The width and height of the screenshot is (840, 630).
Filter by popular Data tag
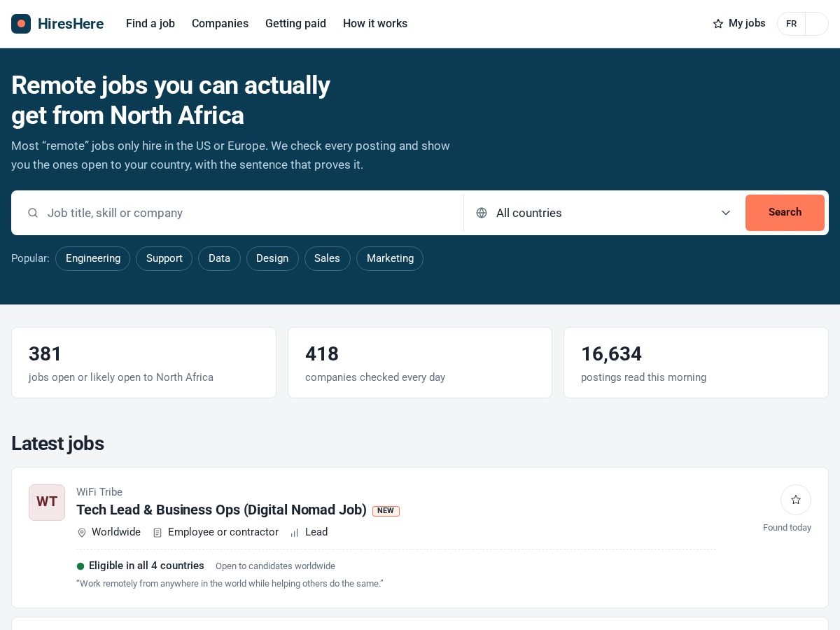point(219,258)
